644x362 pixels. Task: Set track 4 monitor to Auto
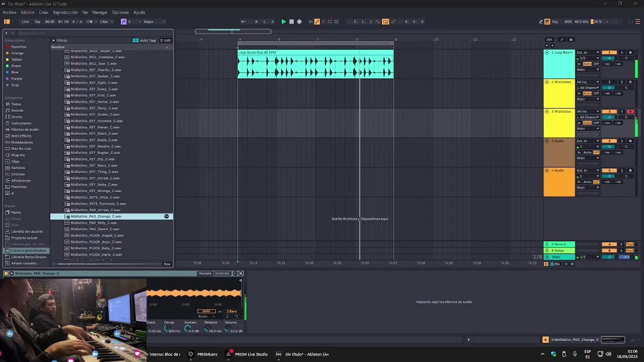pos(587,152)
